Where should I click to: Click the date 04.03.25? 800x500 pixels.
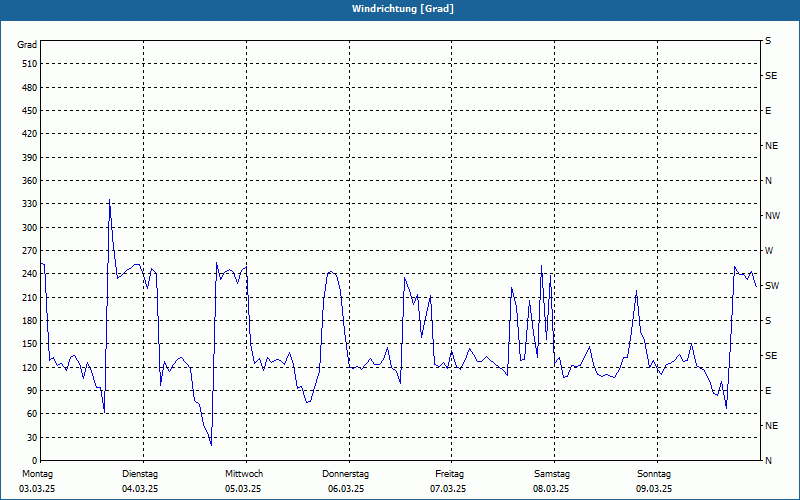(140, 489)
